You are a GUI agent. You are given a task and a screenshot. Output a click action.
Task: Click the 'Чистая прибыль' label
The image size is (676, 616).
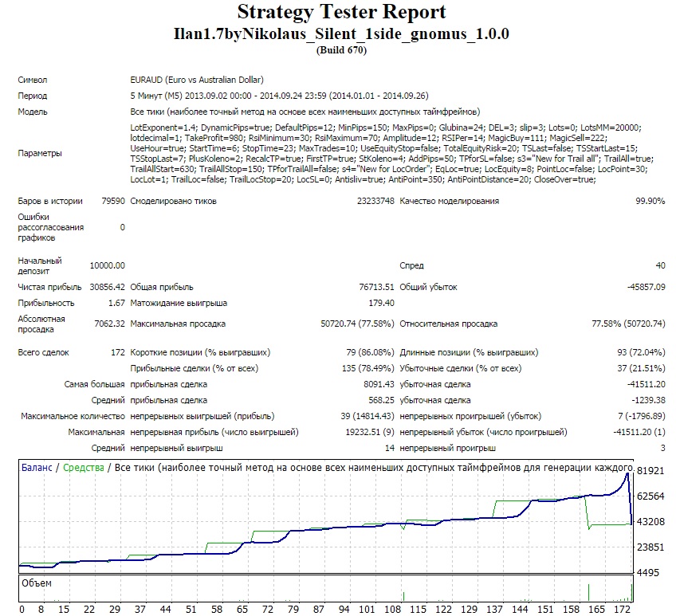click(49, 287)
